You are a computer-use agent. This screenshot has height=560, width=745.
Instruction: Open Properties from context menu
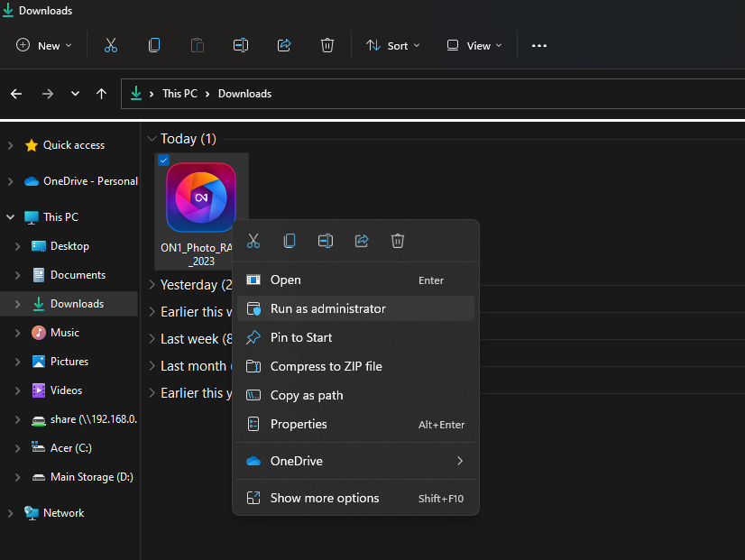[x=355, y=424]
